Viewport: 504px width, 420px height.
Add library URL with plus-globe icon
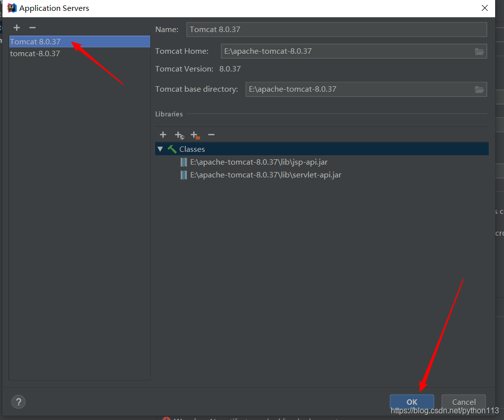click(179, 135)
